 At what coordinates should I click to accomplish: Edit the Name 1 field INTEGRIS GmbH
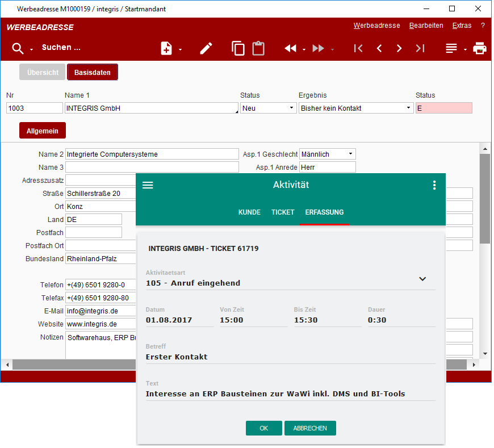[152, 108]
